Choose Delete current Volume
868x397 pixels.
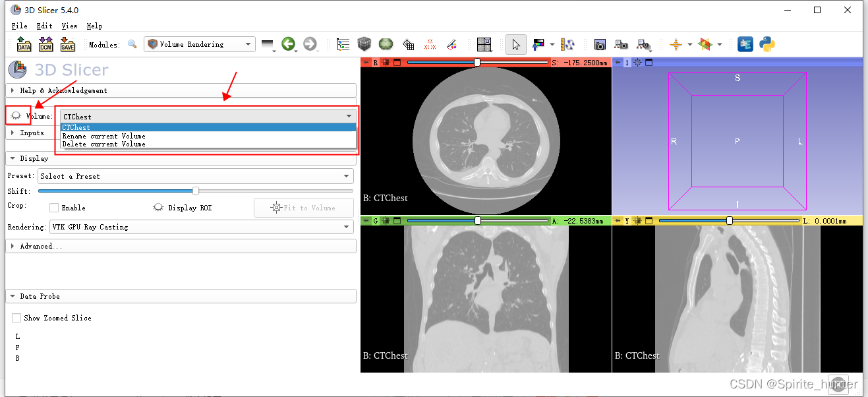[208, 144]
